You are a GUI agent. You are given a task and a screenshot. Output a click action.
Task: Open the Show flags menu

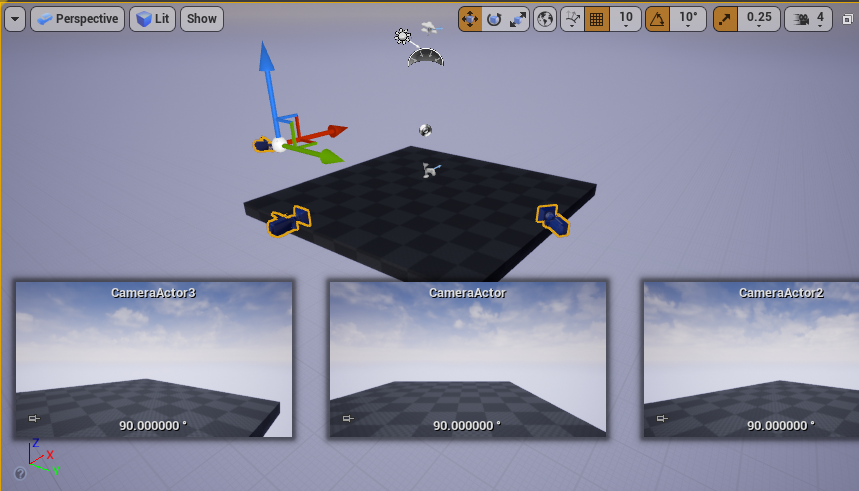[x=202, y=19]
